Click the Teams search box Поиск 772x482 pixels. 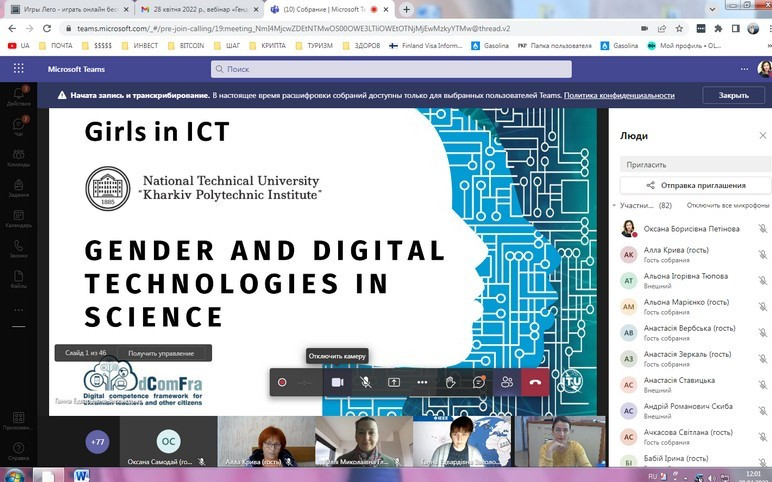tap(391, 69)
